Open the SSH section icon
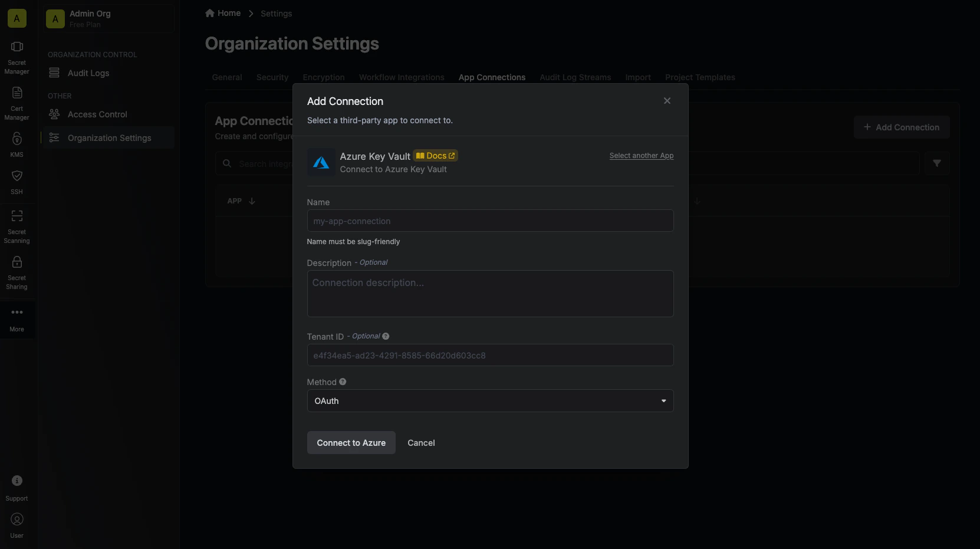Viewport: 980px width, 549px height. [17, 176]
